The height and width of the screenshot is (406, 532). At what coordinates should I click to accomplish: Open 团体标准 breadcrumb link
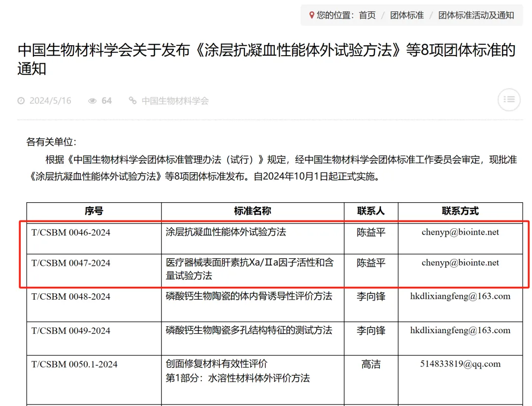(x=407, y=15)
